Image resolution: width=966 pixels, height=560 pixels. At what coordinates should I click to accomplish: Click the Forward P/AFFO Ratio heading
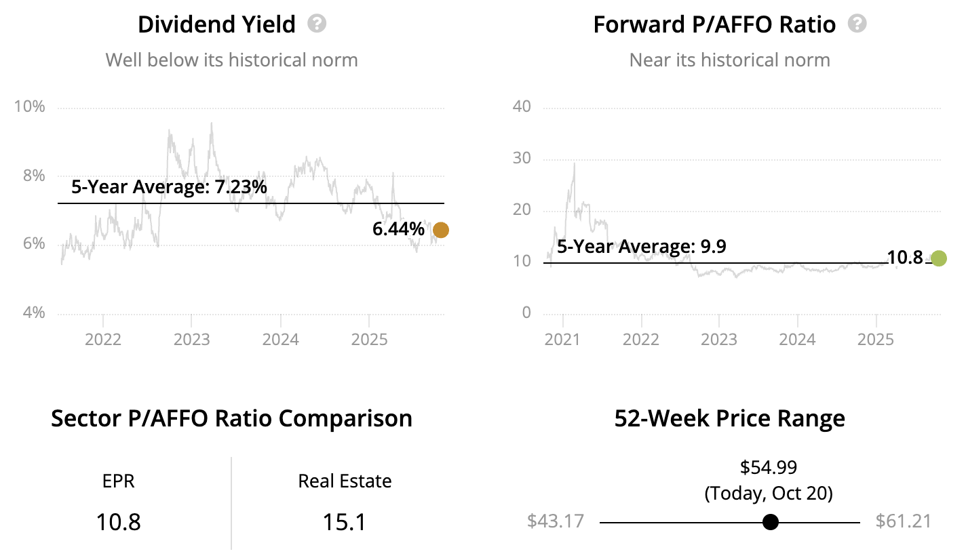(x=714, y=25)
